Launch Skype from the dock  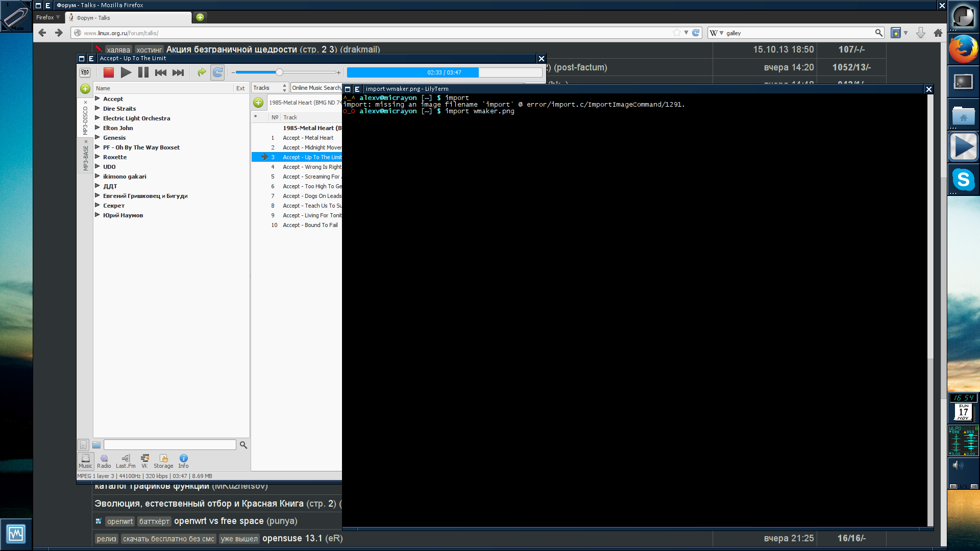964,180
